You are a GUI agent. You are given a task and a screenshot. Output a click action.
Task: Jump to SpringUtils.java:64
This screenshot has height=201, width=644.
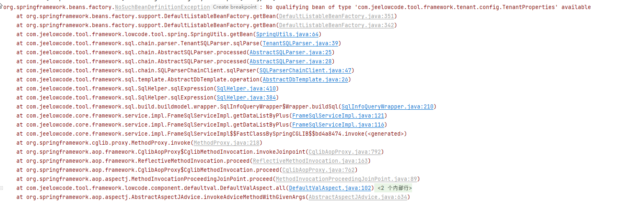coord(287,34)
